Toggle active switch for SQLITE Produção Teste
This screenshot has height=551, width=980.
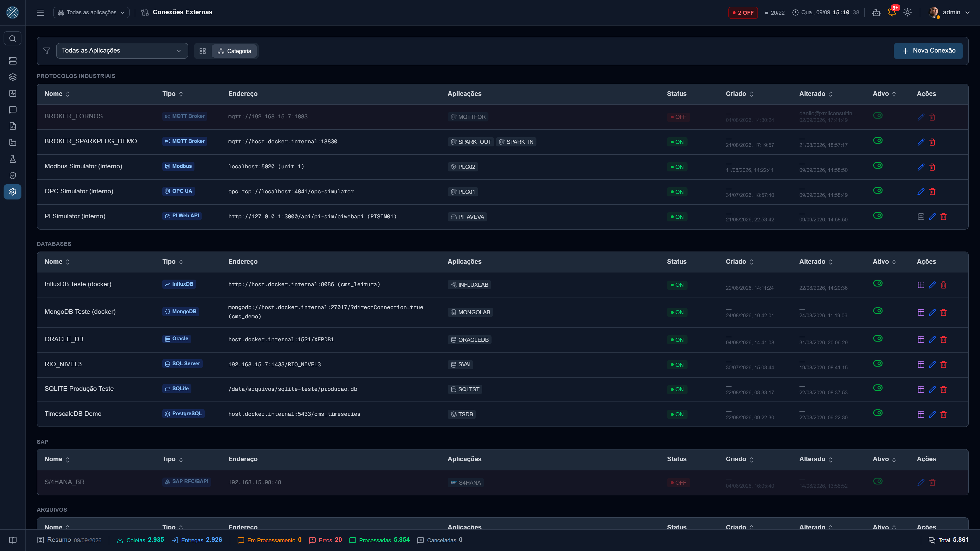878,388
